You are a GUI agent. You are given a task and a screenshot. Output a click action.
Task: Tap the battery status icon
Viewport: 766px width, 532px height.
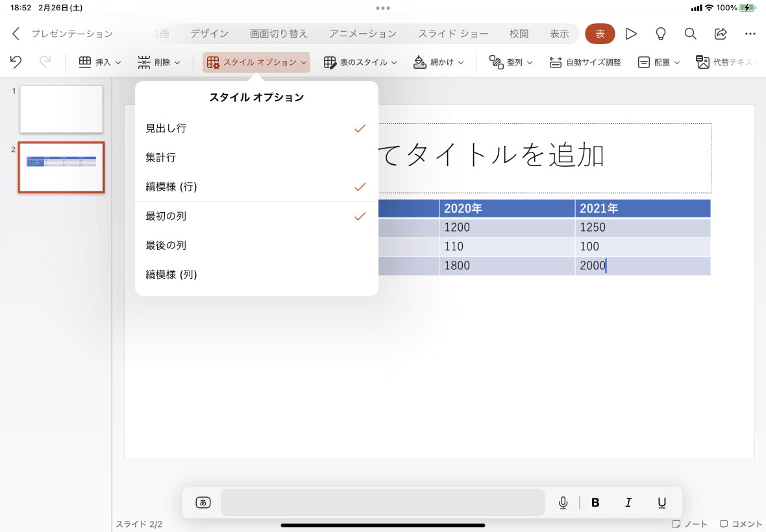coord(747,8)
